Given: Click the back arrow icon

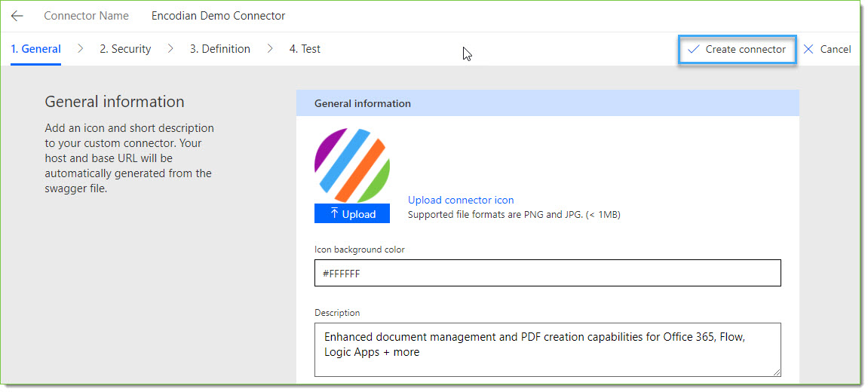Looking at the screenshot, I should pyautogui.click(x=17, y=16).
